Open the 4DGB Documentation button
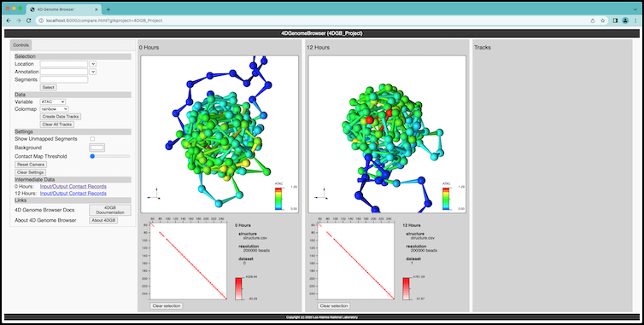The image size is (644, 325). pyautogui.click(x=110, y=210)
